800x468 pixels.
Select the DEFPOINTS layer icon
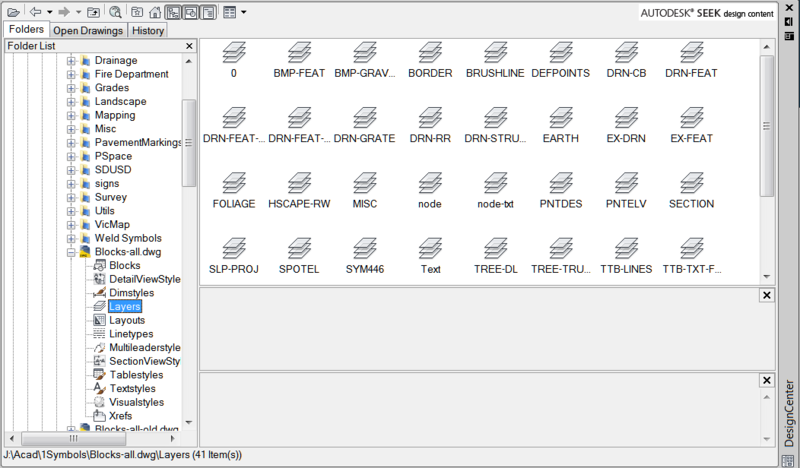(561, 53)
